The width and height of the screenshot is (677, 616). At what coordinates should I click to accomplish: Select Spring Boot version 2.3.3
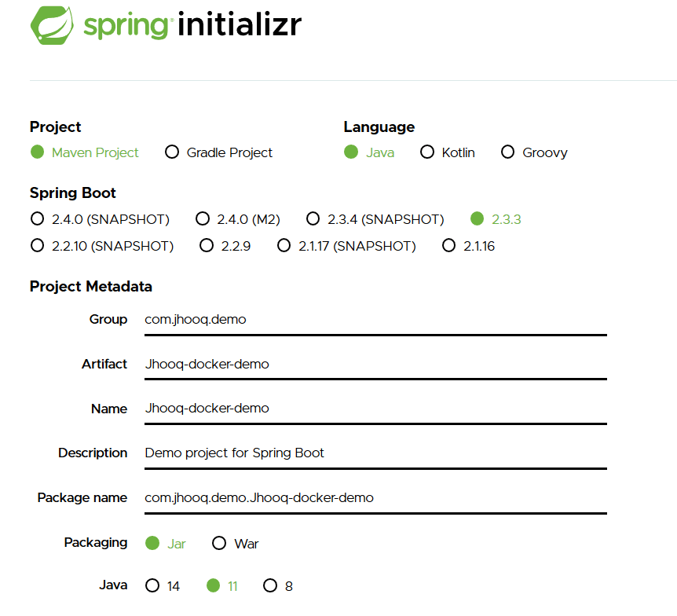click(476, 219)
